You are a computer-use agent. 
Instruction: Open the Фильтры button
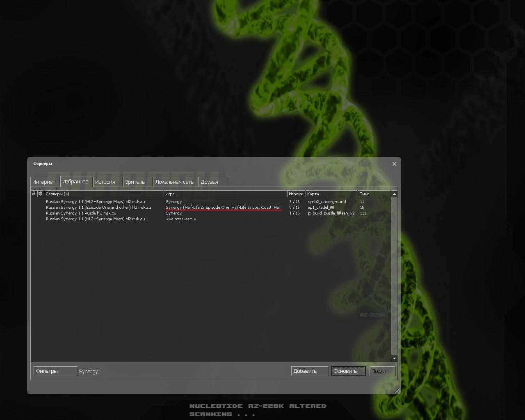[55, 371]
